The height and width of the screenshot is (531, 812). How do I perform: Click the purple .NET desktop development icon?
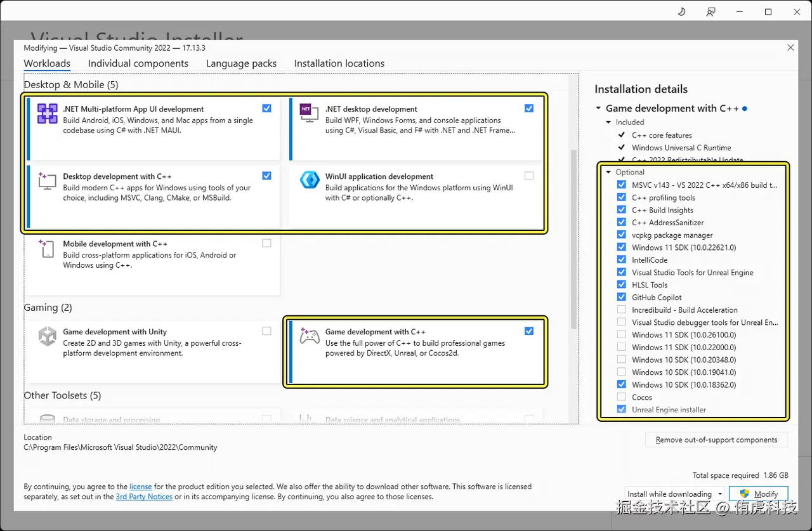click(310, 114)
